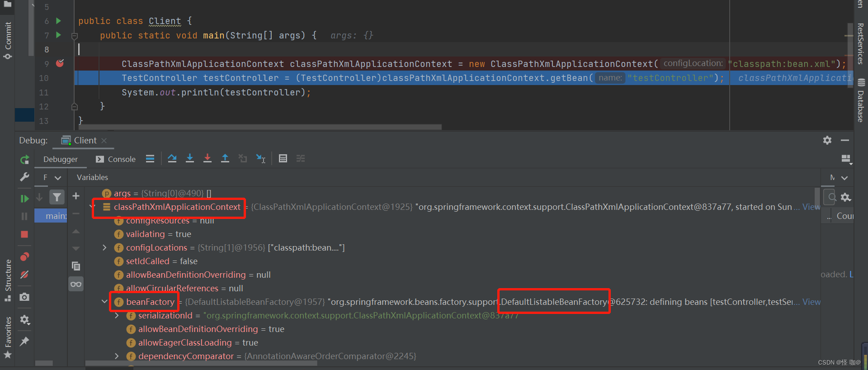Viewport: 868px width, 370px height.
Task: View all breakpoints
Action: pos(24,256)
